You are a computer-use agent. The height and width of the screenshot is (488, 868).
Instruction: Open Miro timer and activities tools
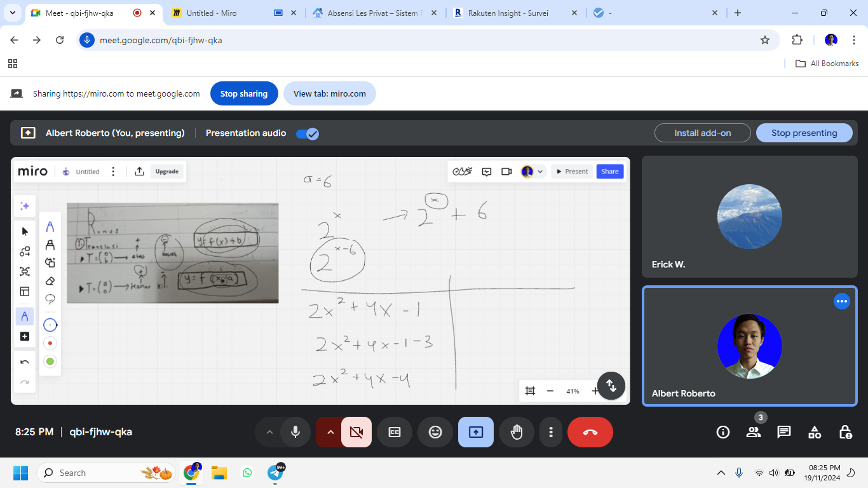coord(462,172)
